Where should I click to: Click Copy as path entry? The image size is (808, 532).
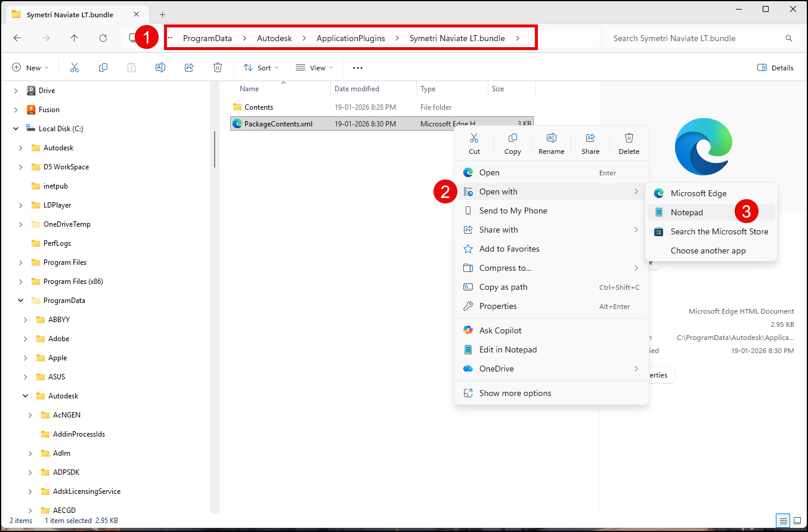[x=551, y=287]
